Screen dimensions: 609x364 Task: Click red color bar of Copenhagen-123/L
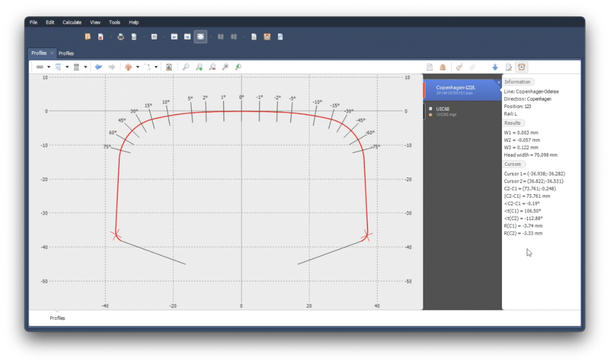[x=424, y=90]
